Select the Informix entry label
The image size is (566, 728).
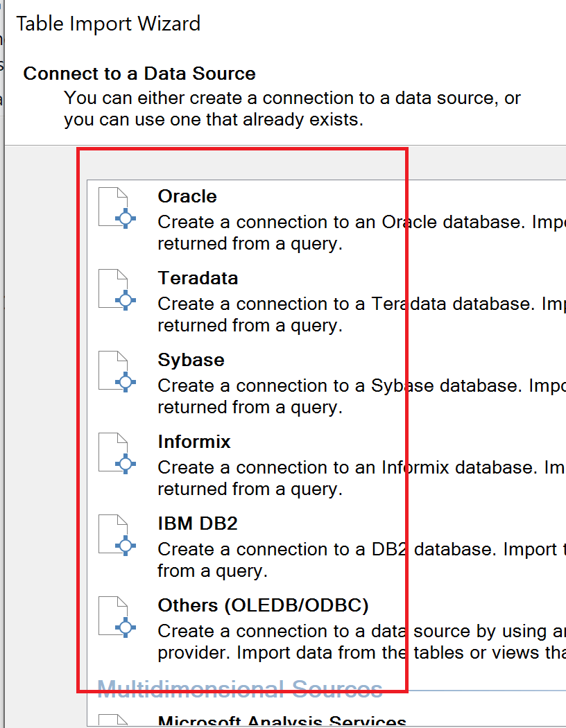click(194, 442)
